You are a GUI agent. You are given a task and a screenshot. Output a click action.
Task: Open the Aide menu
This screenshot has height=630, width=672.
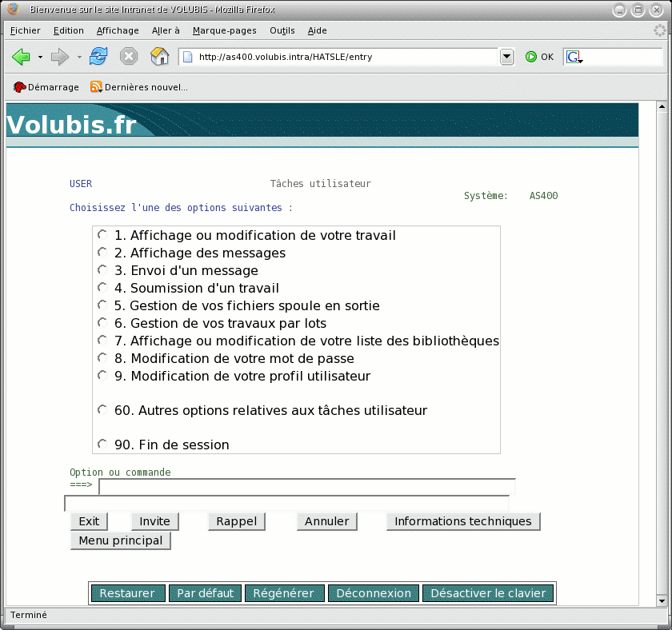317,30
